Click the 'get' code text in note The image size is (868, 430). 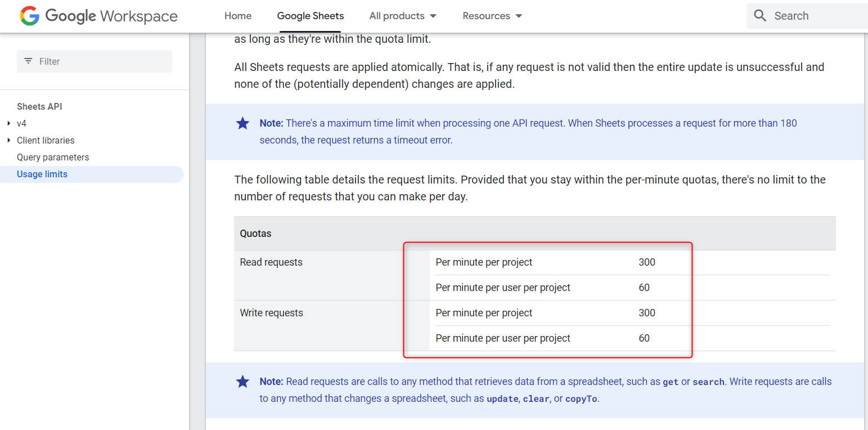click(671, 382)
